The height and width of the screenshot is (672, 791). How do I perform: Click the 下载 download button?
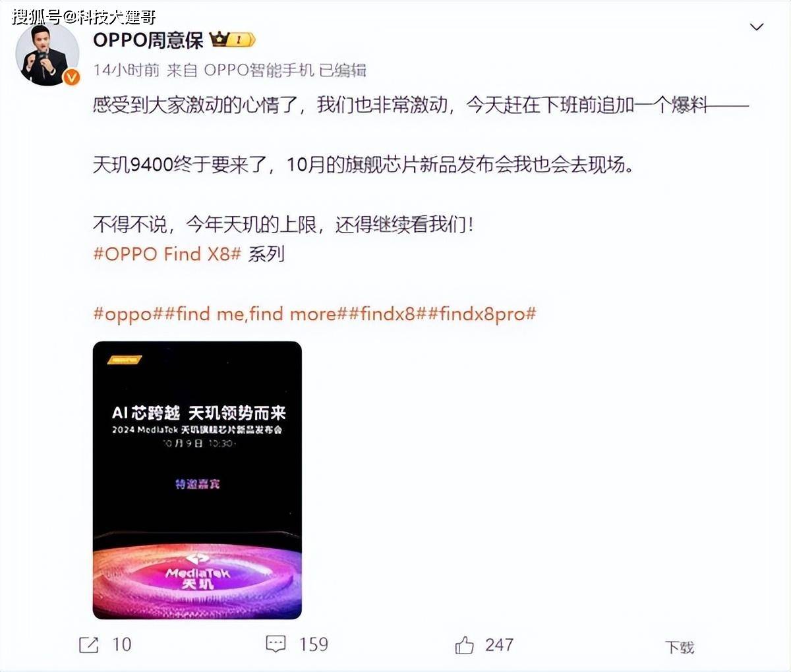pyautogui.click(x=680, y=647)
